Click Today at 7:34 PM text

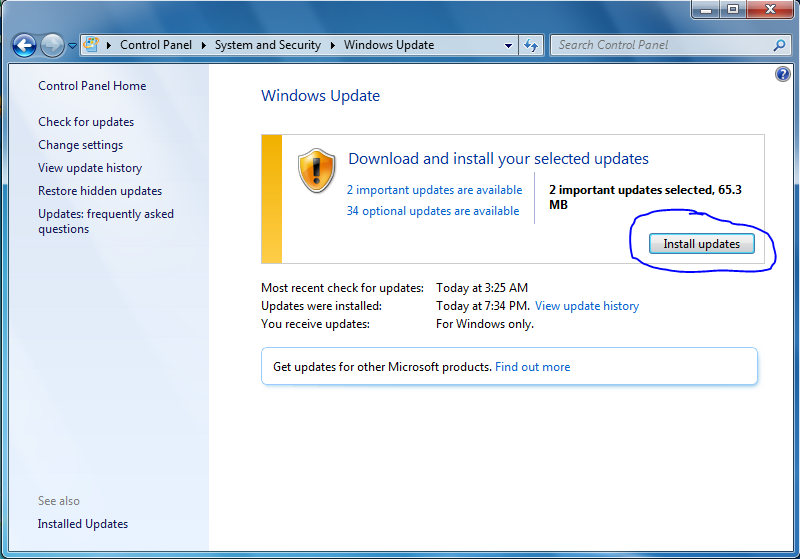pyautogui.click(x=482, y=306)
